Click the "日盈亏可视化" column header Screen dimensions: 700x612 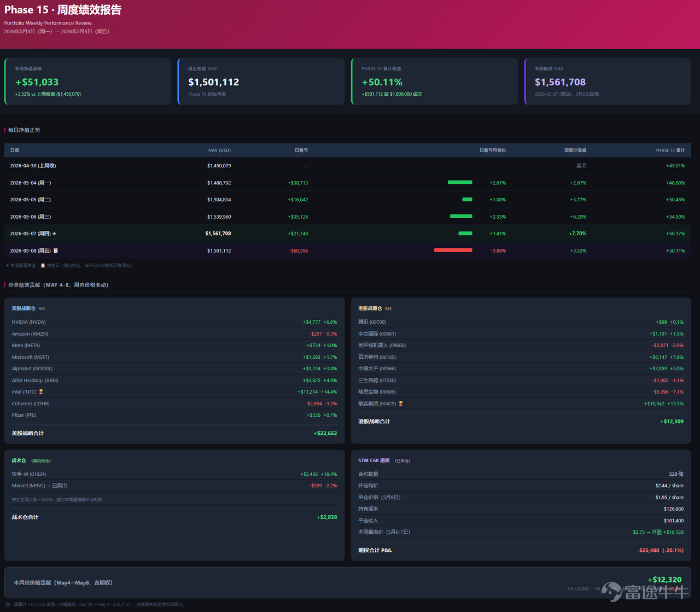[493, 150]
